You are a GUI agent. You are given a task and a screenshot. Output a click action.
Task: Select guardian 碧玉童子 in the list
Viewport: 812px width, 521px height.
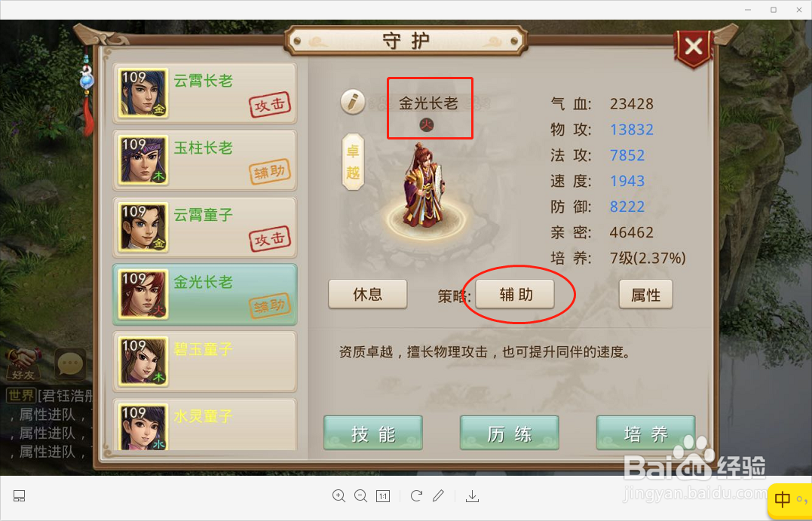coord(205,361)
